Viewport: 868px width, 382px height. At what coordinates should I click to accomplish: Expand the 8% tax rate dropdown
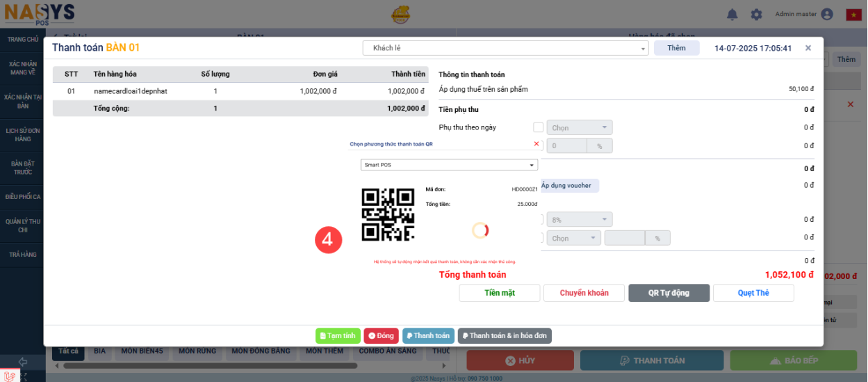tap(580, 219)
